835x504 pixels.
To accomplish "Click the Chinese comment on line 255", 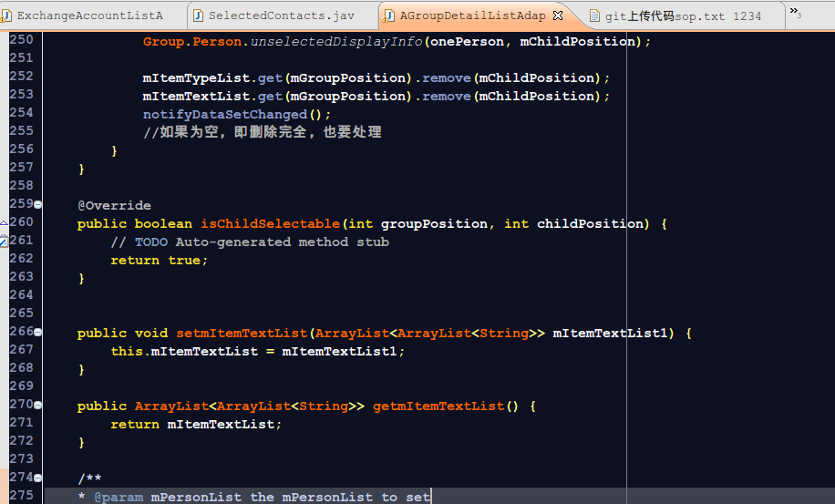I will [262, 132].
